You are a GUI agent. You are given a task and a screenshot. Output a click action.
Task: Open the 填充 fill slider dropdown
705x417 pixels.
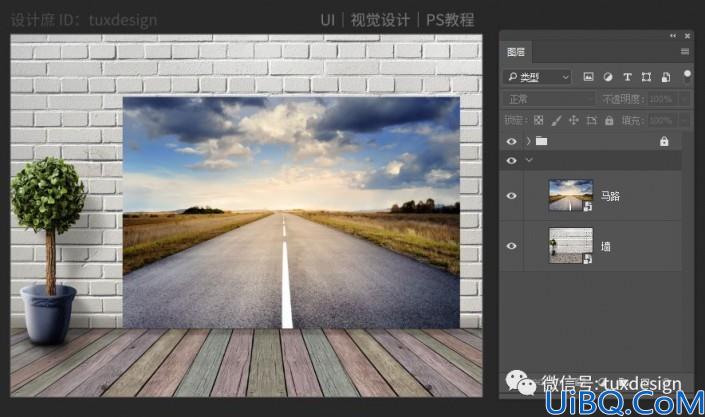coord(685,121)
